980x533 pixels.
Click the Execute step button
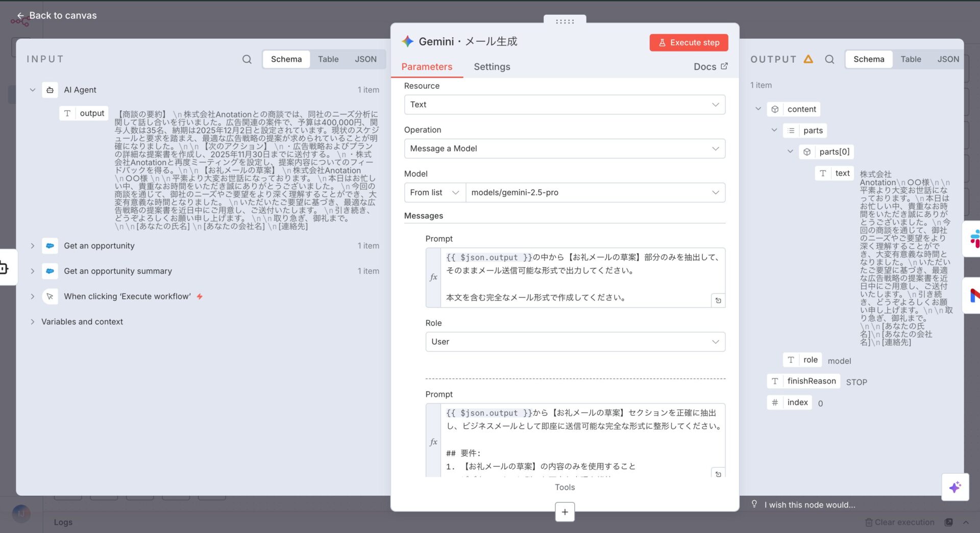[688, 42]
